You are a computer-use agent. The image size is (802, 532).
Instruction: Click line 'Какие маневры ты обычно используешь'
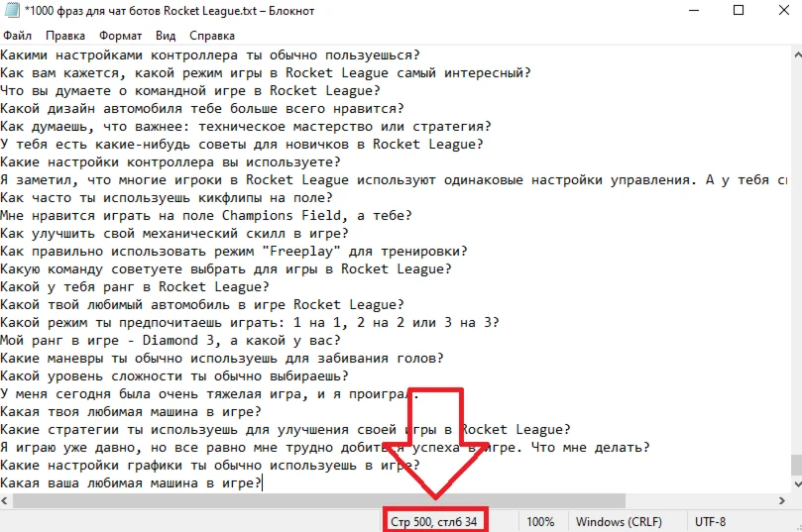[221, 359]
